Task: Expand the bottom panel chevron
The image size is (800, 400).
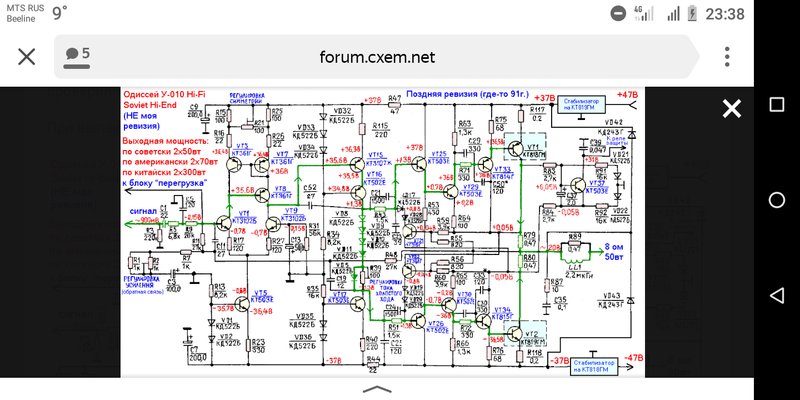Action: pyautogui.click(x=377, y=390)
